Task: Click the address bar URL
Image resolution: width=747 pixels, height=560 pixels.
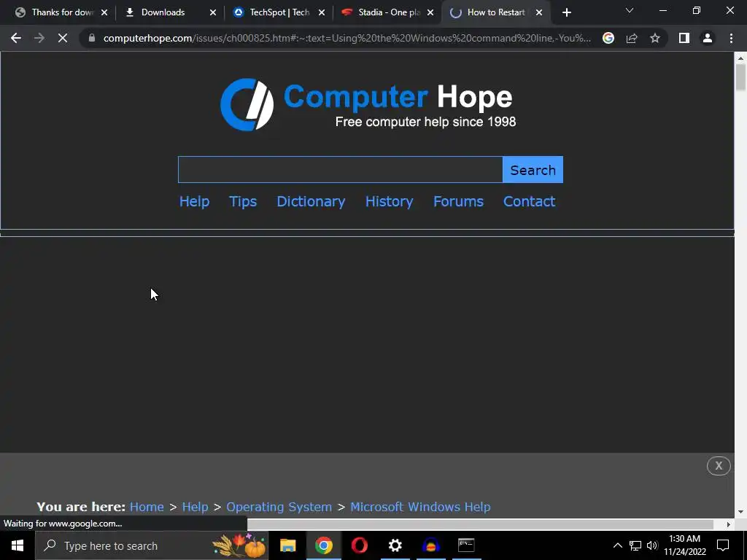Action: [347, 38]
